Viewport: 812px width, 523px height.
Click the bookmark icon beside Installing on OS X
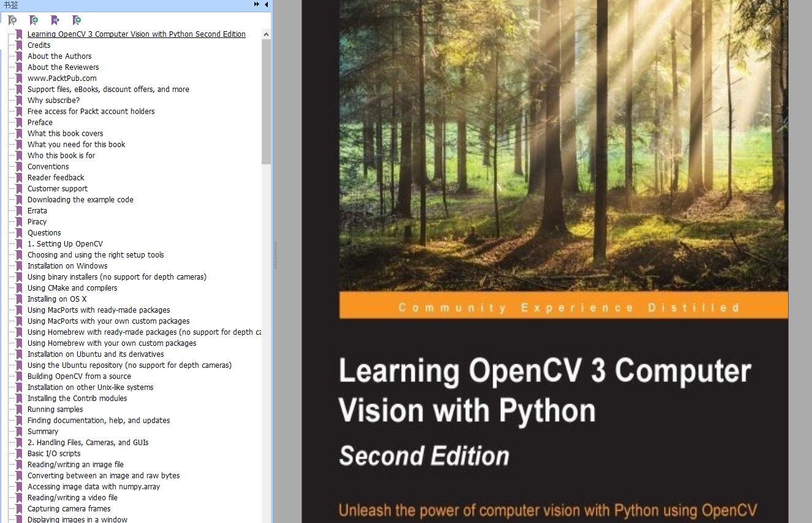pyautogui.click(x=20, y=299)
